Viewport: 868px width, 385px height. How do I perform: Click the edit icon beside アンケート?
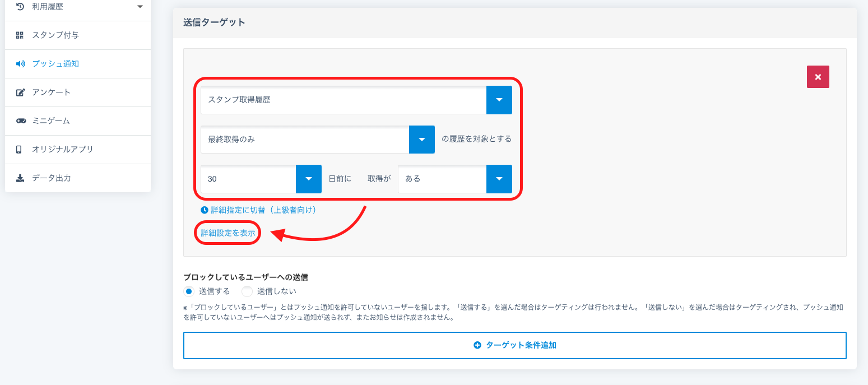(20, 92)
